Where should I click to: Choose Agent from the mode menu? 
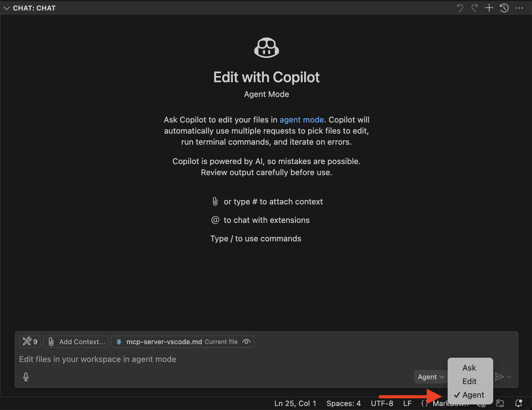[470, 395]
